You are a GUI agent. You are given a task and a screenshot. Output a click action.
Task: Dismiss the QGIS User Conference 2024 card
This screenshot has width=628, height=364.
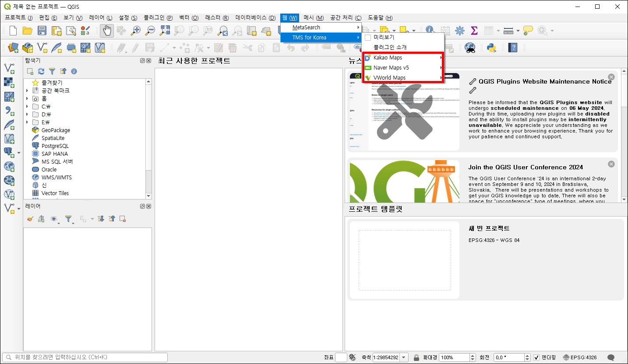(611, 164)
